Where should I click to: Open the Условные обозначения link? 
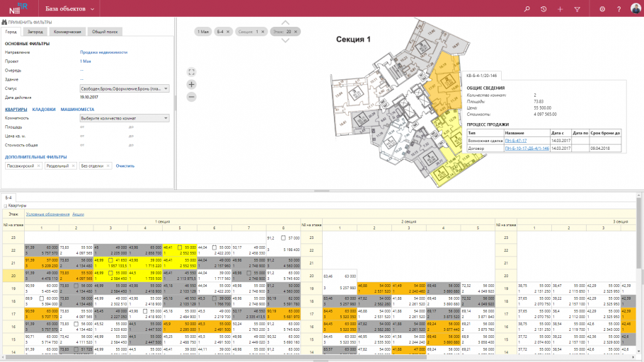pyautogui.click(x=48, y=214)
